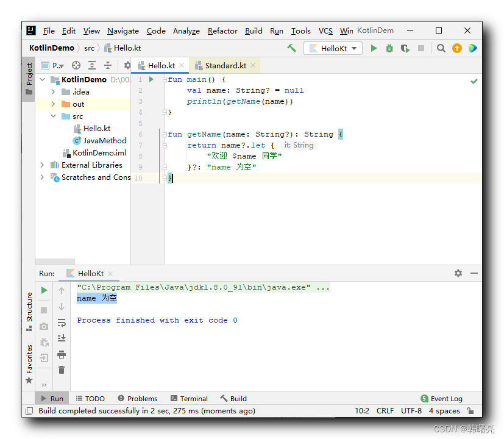504x439 pixels.
Task: Toggle the Project tool window sidebar tab
Action: (29, 79)
